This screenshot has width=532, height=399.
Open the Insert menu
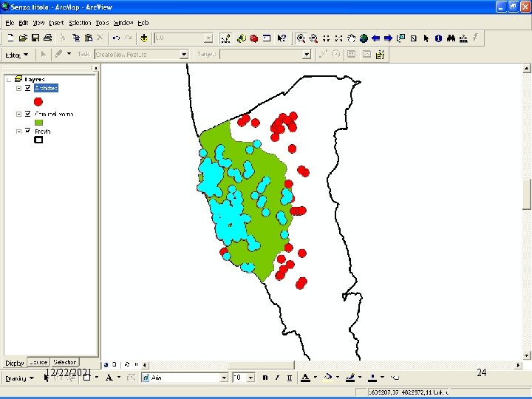(56, 23)
